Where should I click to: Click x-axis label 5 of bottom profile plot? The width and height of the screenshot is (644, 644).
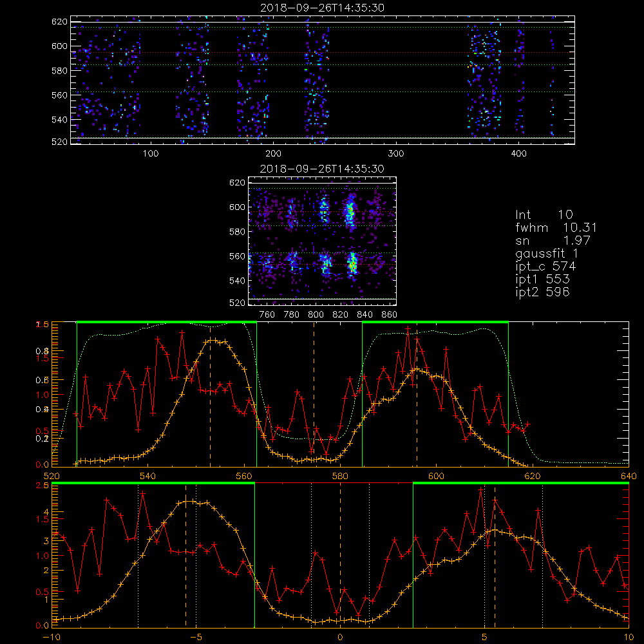[x=485, y=637]
